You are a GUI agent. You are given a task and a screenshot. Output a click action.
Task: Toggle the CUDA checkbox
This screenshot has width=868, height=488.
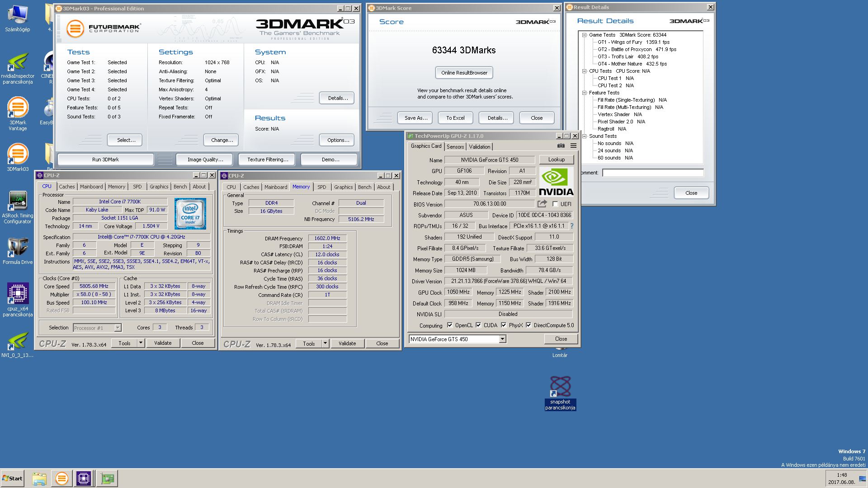pyautogui.click(x=478, y=325)
